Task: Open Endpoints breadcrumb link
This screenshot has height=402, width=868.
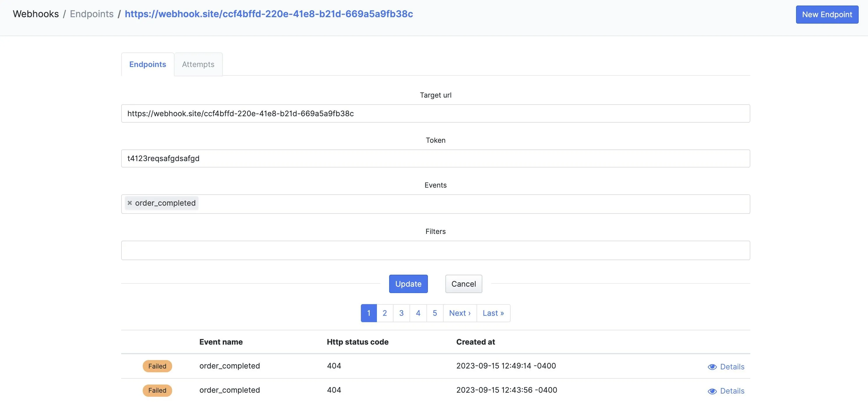Action: tap(92, 14)
